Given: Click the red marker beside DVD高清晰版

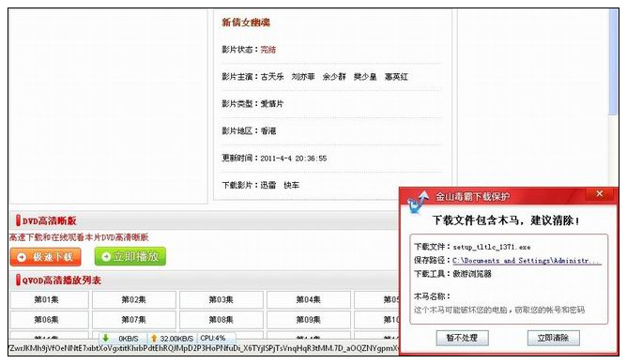Looking at the screenshot, I should point(18,220).
